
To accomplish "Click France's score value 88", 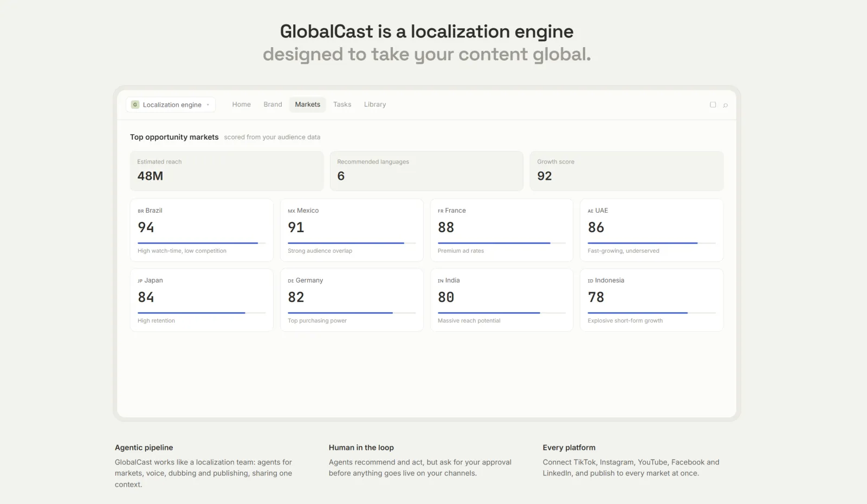I will 446,227.
